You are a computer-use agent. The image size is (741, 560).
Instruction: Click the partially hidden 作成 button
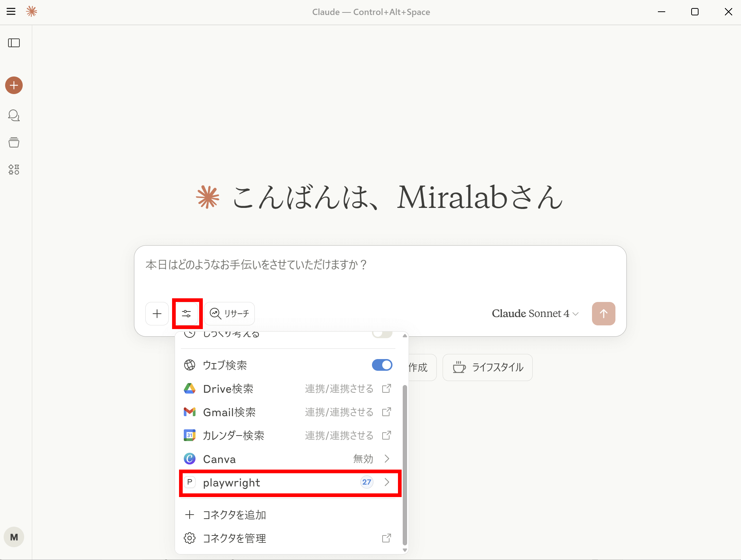[422, 367]
